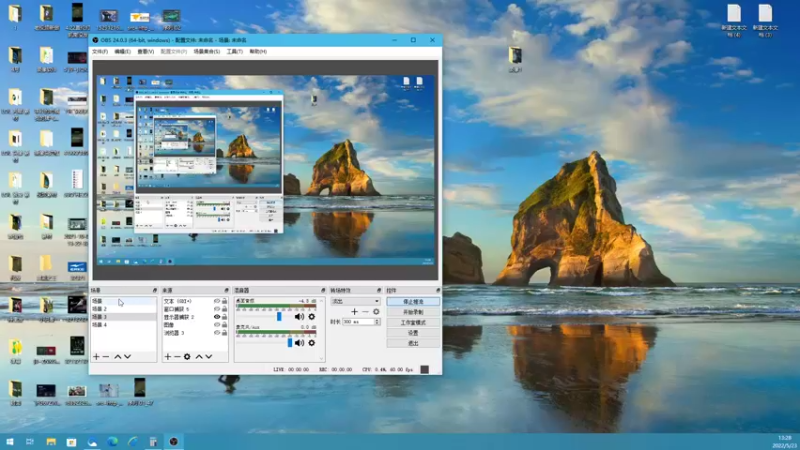Open source properties via the gear icon
The width and height of the screenshot is (800, 450).
pos(187,357)
